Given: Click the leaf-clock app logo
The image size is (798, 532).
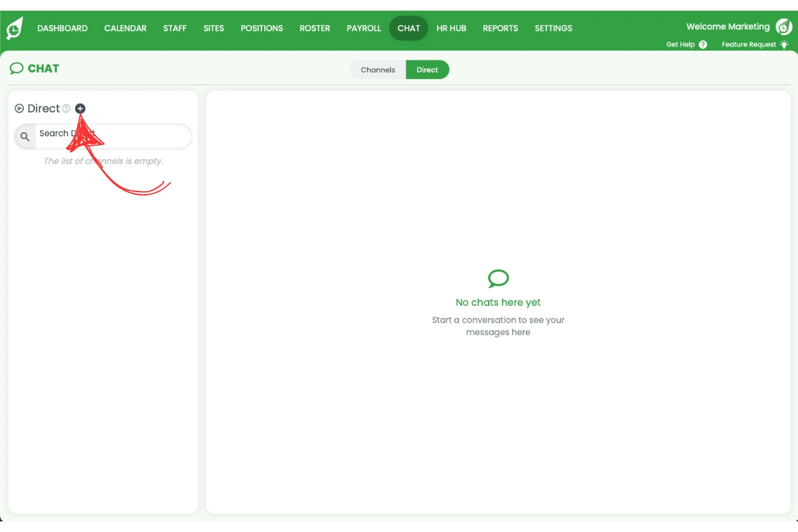Looking at the screenshot, I should tap(15, 28).
